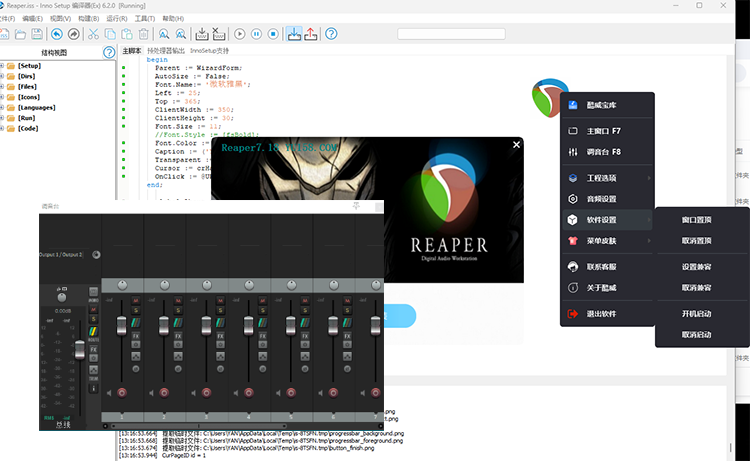Compile the script with the download-tray icon
750x461 pixels.
click(202, 34)
